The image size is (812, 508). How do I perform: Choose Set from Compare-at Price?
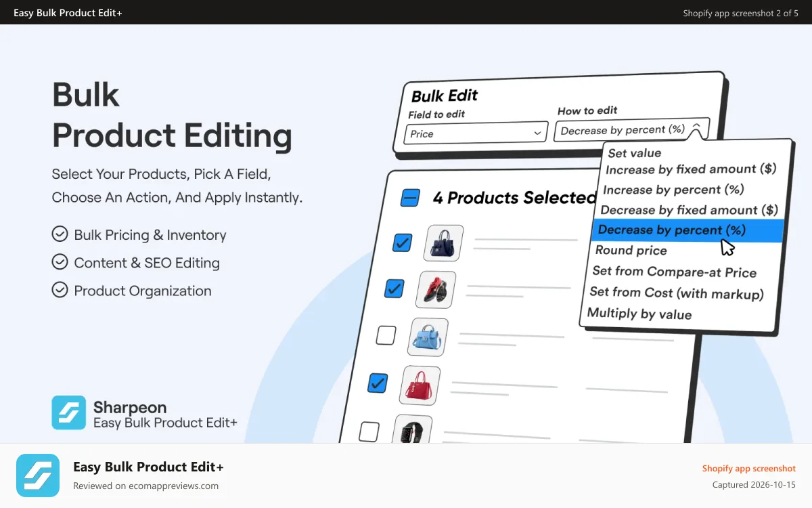click(674, 272)
